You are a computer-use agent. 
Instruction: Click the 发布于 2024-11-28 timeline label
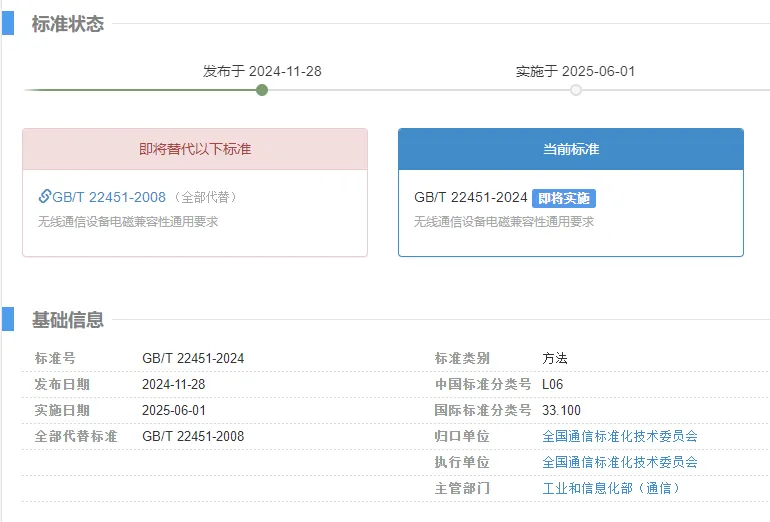[x=262, y=71]
